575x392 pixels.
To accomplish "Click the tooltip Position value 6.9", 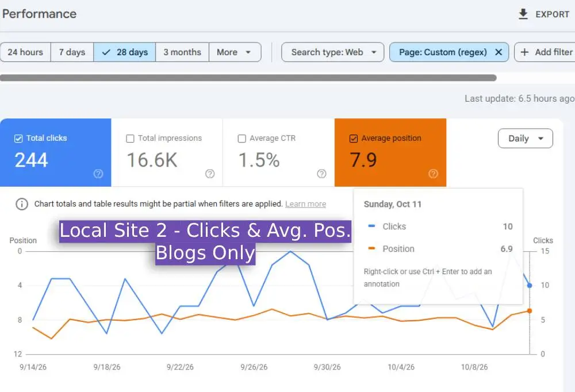I will tap(507, 249).
